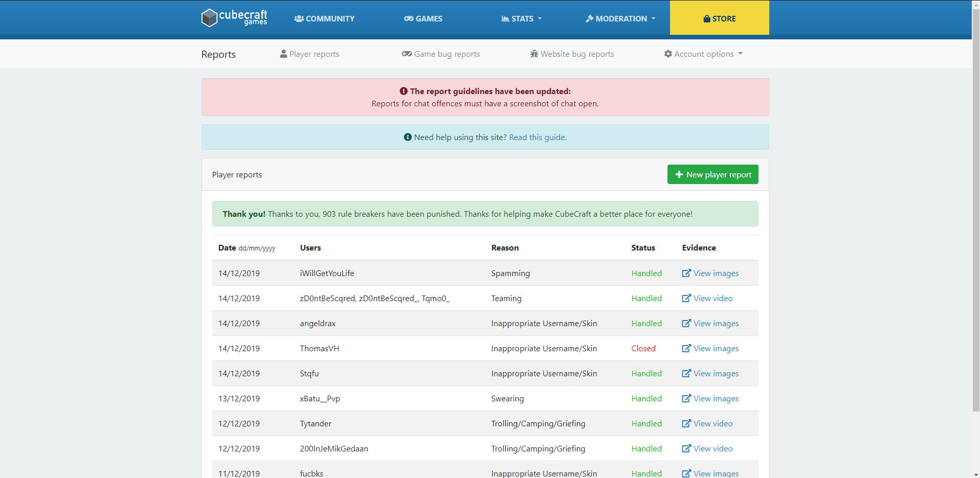Open the 'Read this guide' link
This screenshot has height=478, width=980.
pos(538,137)
